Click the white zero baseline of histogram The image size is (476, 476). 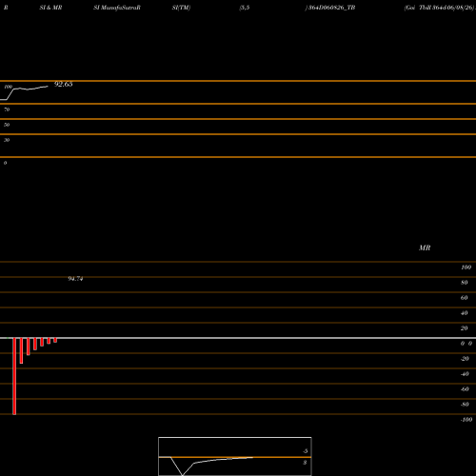238,338
